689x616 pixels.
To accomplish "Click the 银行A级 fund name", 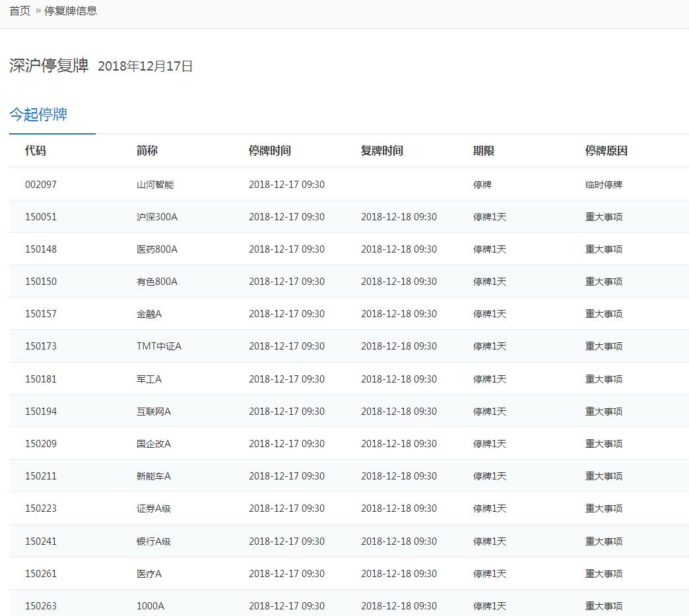I will (x=154, y=541).
